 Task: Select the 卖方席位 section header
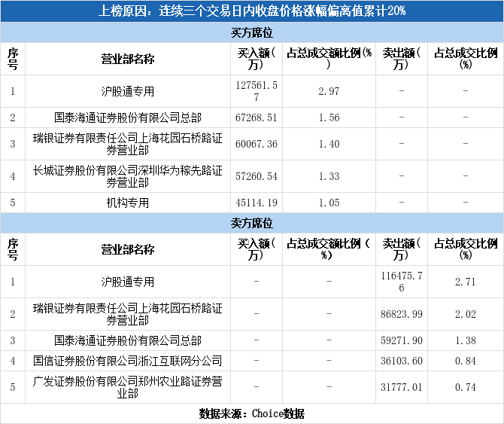coord(252,223)
